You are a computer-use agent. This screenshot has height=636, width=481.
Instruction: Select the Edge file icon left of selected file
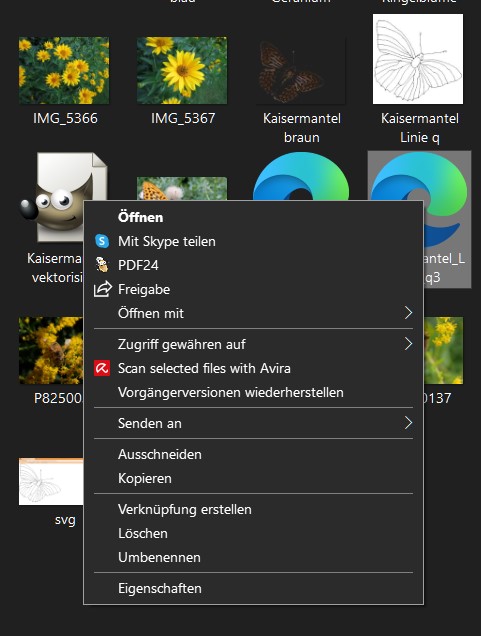click(301, 176)
